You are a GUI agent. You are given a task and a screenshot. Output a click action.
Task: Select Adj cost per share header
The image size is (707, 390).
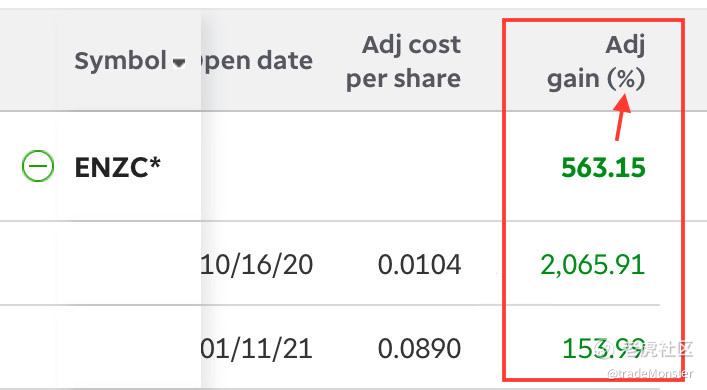(404, 61)
